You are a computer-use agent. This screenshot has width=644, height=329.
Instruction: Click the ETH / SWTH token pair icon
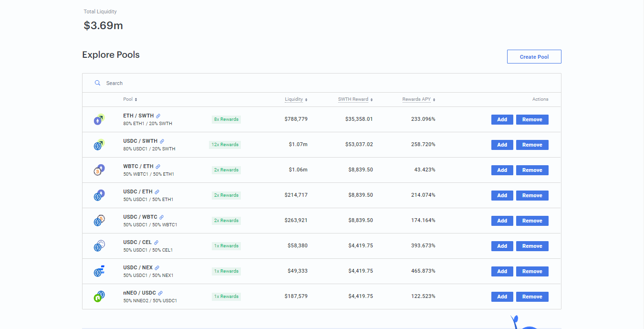(x=99, y=119)
